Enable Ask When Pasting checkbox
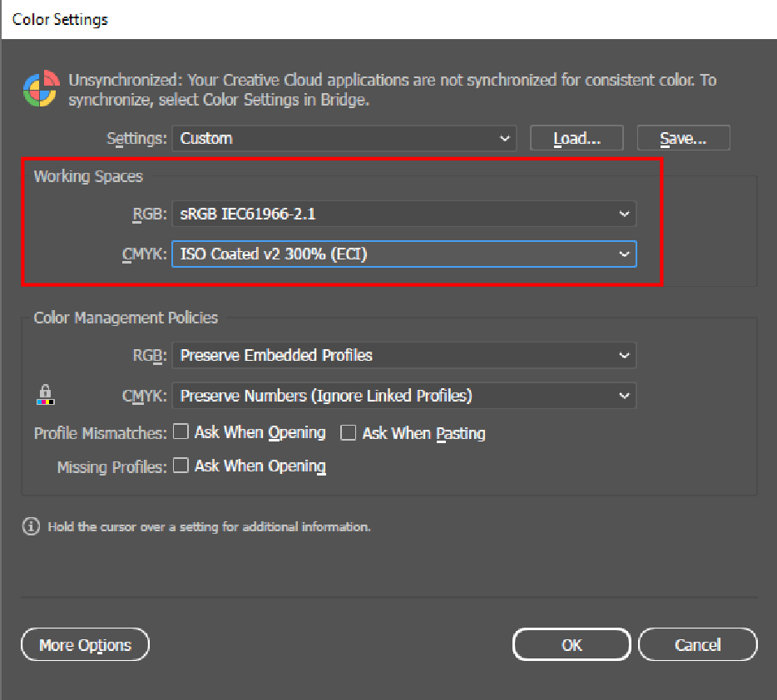The image size is (777, 700). tap(349, 432)
